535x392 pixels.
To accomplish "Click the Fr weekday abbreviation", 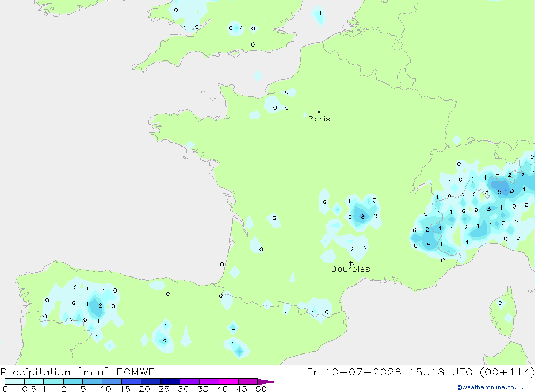I will (312, 372).
